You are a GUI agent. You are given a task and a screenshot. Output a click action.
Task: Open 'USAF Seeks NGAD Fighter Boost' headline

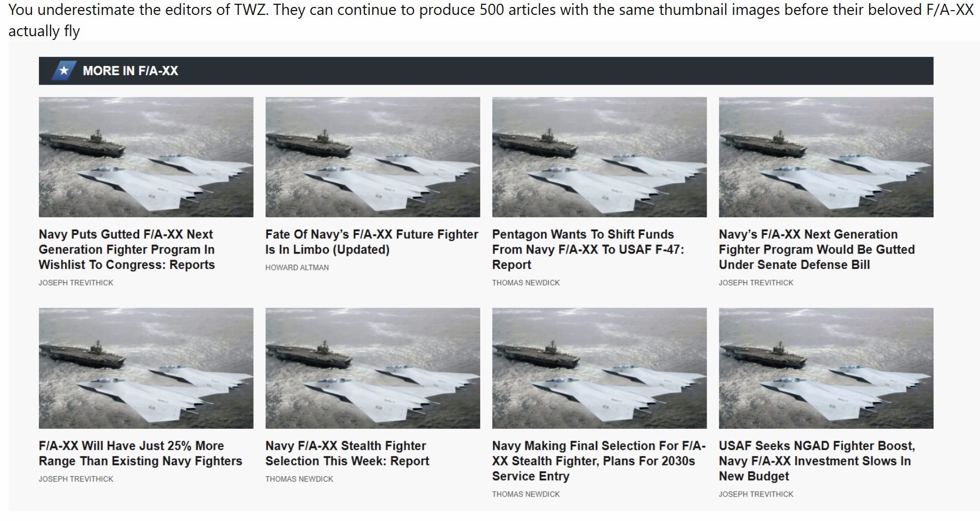(817, 461)
